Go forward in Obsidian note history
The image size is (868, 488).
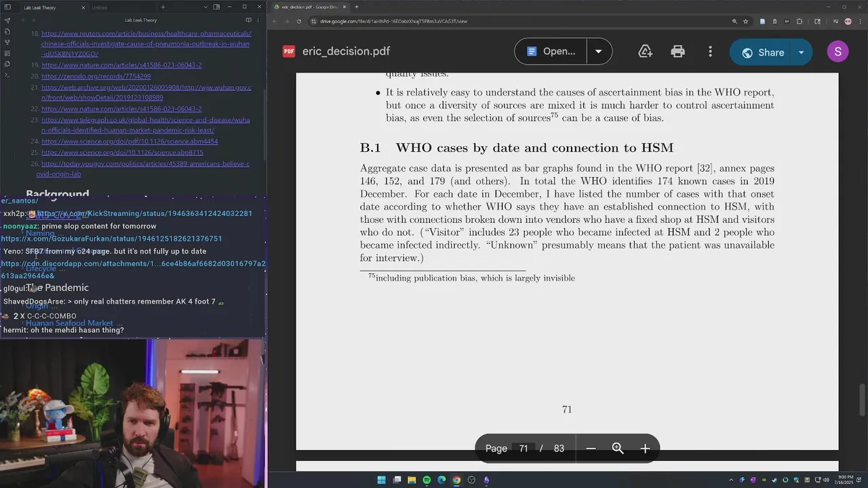point(34,20)
